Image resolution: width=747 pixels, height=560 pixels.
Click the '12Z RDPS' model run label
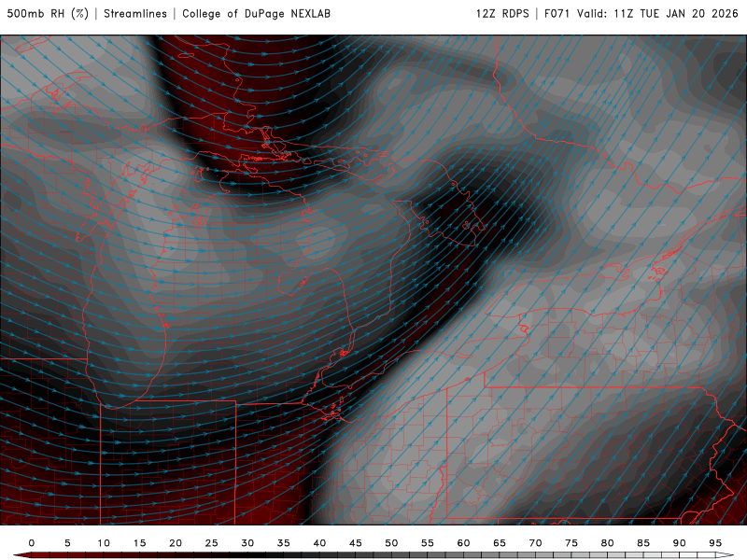pos(502,13)
